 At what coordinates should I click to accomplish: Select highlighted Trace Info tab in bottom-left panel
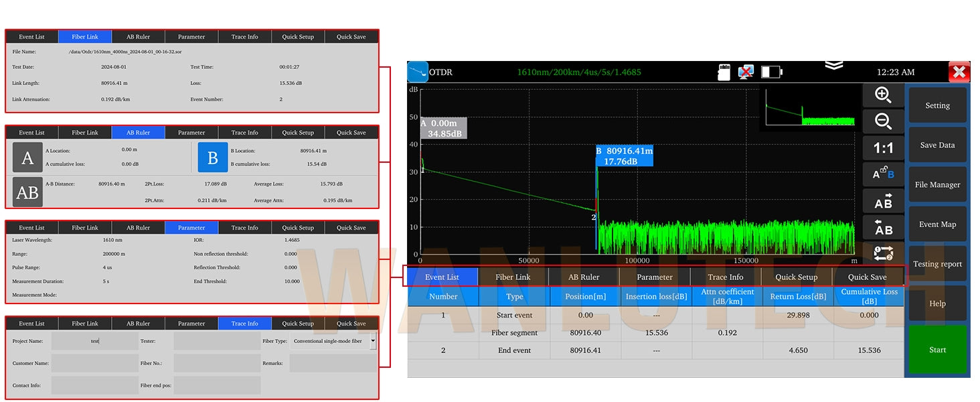[244, 324]
